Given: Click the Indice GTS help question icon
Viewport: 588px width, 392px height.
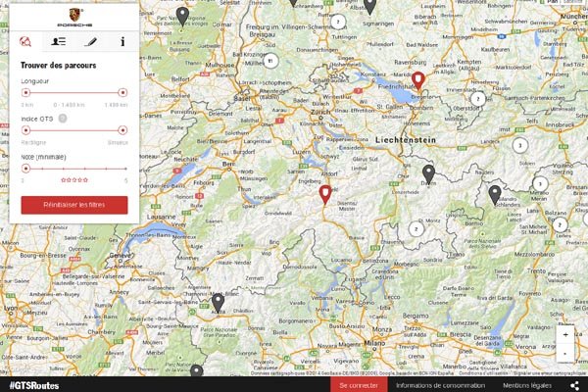Looking at the screenshot, I should (63, 119).
